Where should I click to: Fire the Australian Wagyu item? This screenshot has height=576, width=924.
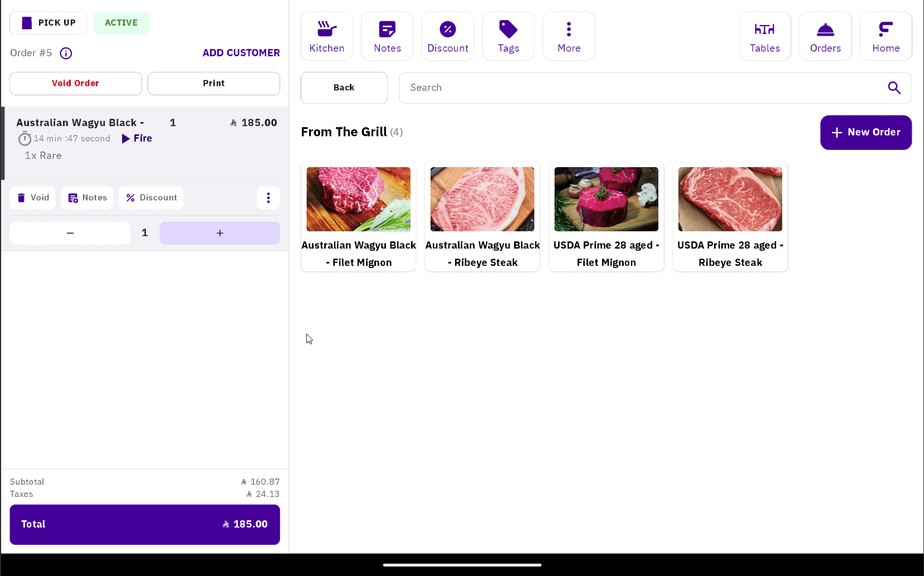(x=137, y=139)
